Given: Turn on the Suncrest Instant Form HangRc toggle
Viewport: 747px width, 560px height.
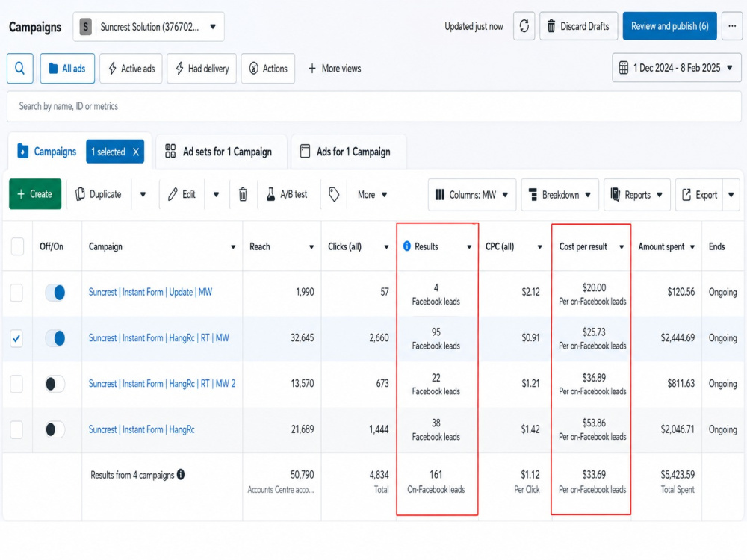Looking at the screenshot, I should (55, 429).
